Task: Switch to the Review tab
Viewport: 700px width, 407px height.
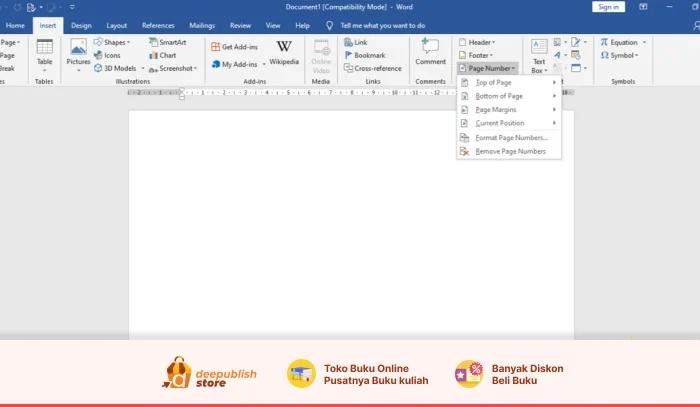Action: pyautogui.click(x=240, y=25)
